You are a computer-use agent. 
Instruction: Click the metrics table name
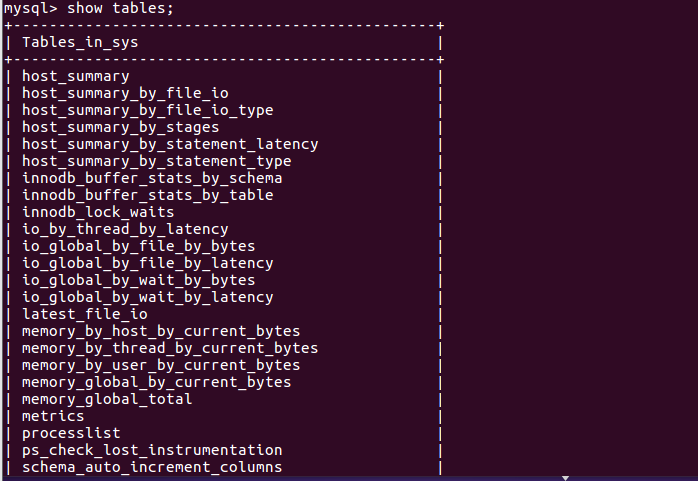point(53,416)
